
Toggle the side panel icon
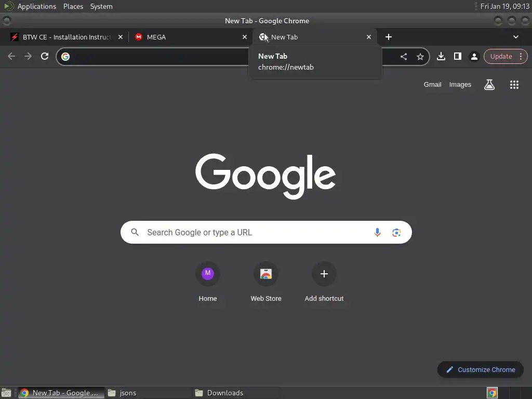click(x=457, y=56)
